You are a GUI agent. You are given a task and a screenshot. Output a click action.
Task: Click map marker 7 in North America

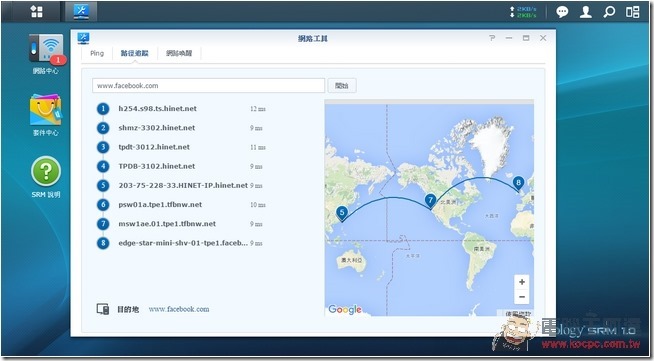[x=430, y=201]
